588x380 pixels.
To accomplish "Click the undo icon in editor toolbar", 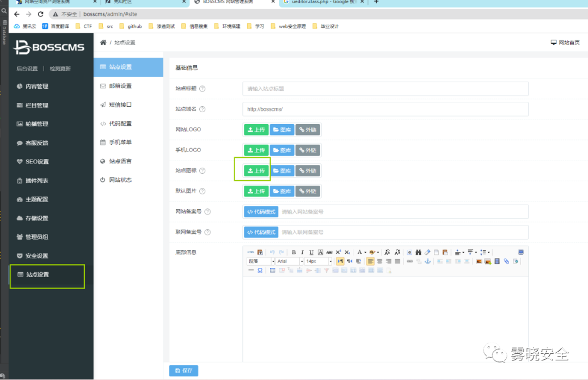I will point(272,252).
